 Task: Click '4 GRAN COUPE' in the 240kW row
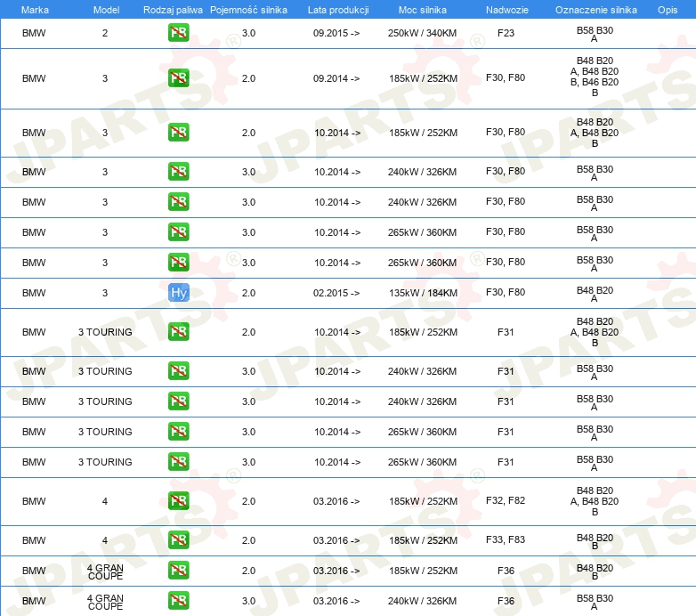105,602
